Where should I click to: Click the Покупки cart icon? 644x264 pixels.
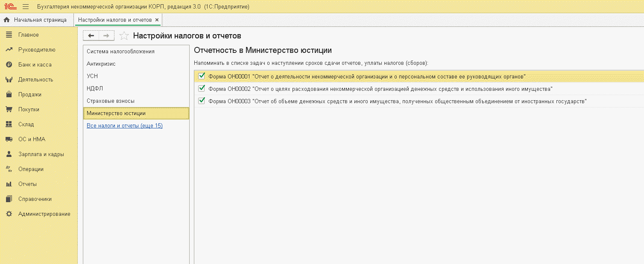pyautogui.click(x=9, y=109)
